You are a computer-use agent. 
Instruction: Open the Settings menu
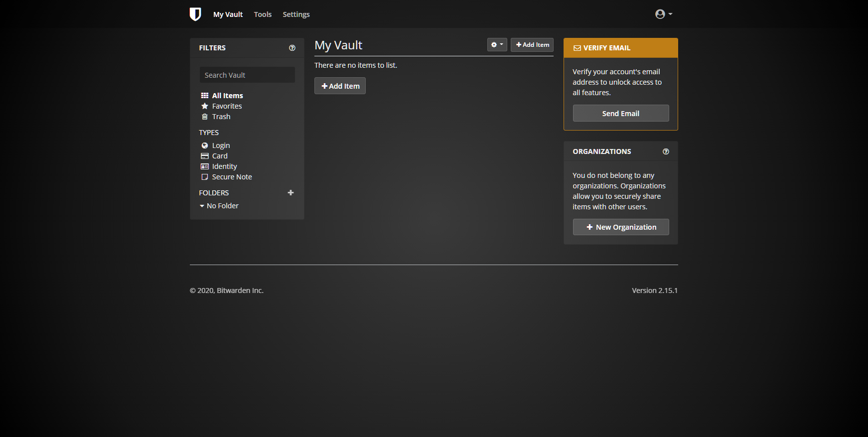pos(296,14)
